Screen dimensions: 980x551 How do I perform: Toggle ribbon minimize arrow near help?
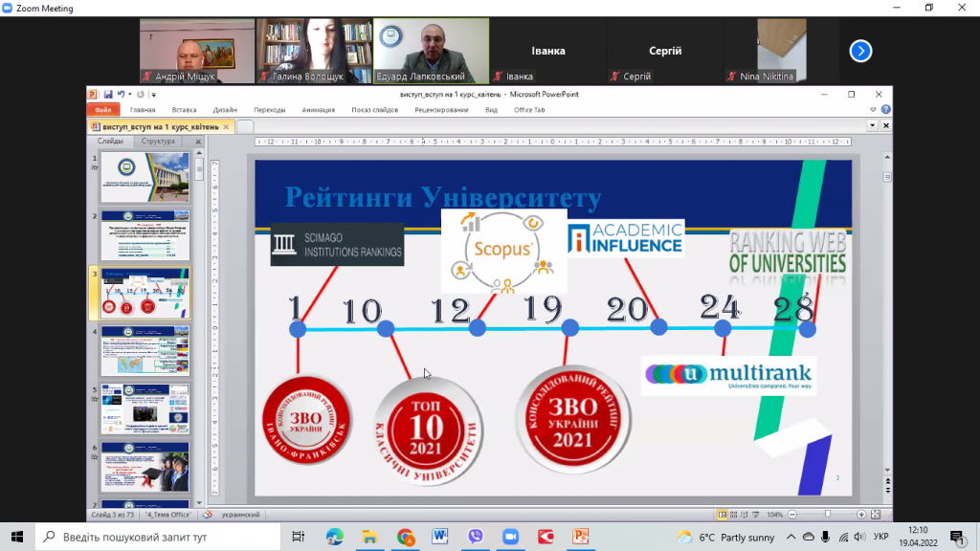873,110
